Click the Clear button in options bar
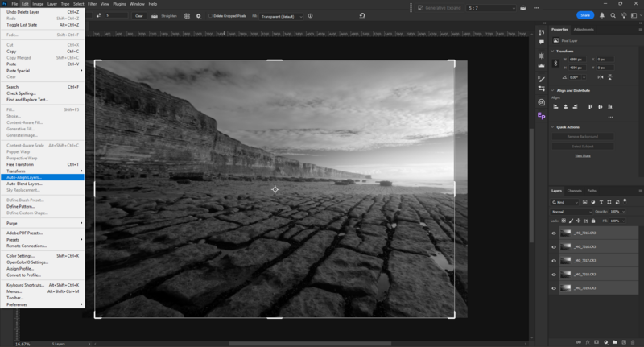This screenshot has height=347, width=644. [139, 16]
